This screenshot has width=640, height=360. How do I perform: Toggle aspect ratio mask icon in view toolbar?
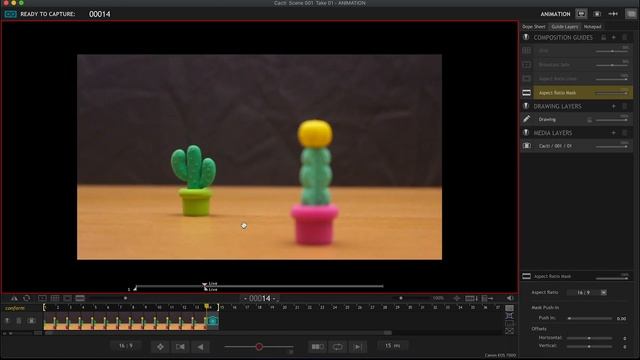click(80, 298)
